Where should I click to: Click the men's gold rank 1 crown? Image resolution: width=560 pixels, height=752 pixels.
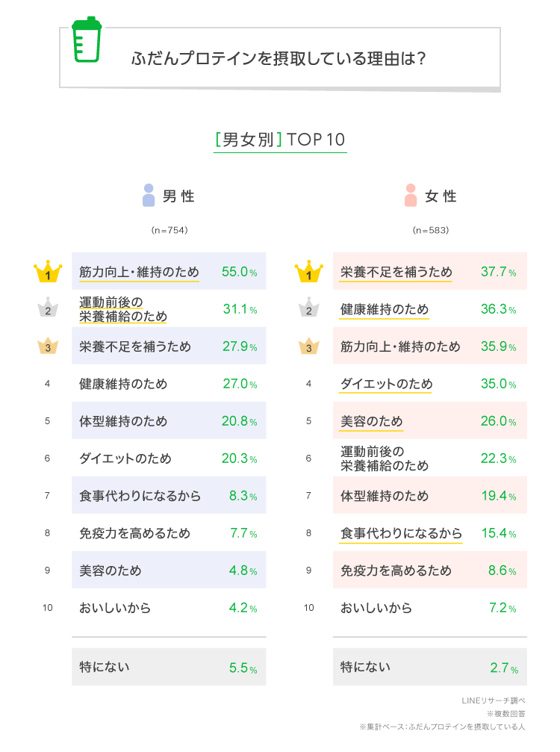[x=48, y=273]
